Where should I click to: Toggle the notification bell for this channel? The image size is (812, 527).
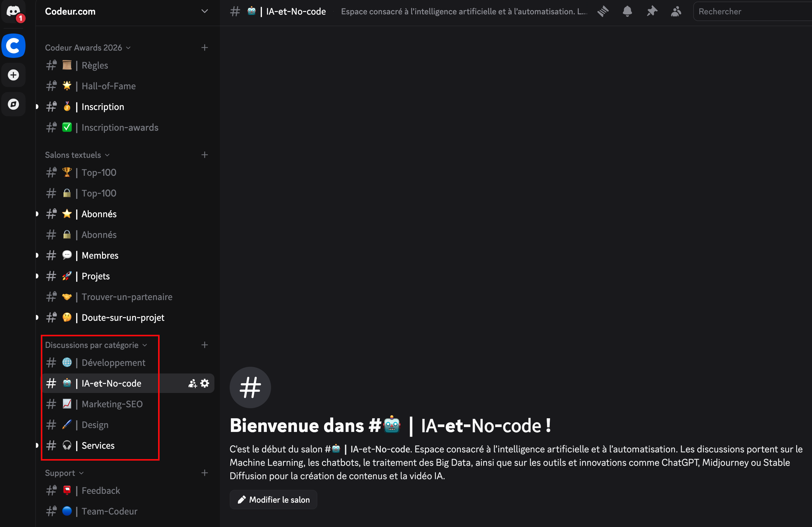627,11
